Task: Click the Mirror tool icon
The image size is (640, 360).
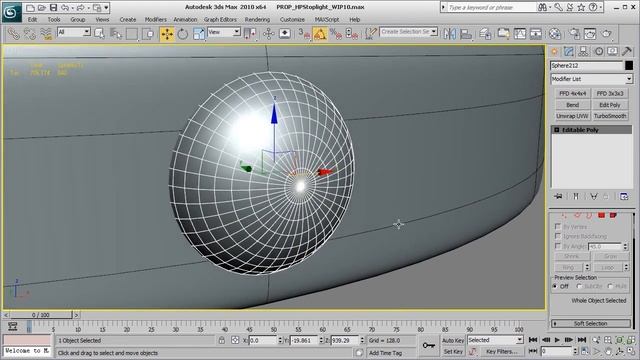Action: pyautogui.click(x=449, y=34)
